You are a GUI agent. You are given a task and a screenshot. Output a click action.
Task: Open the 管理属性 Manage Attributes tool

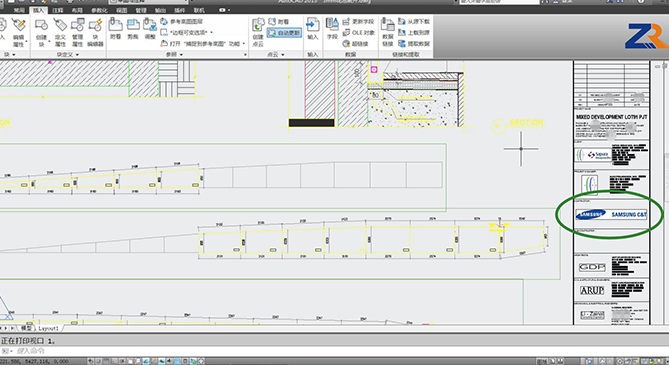coord(77,32)
